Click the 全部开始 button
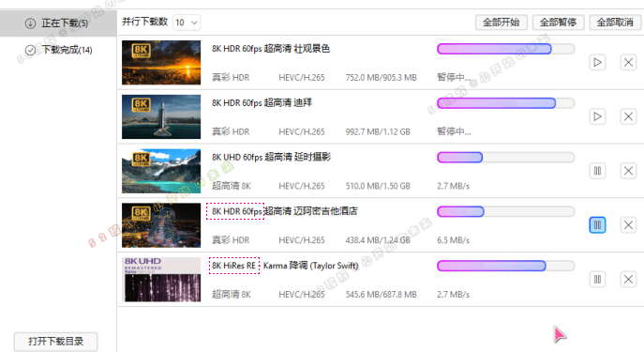 (x=502, y=23)
